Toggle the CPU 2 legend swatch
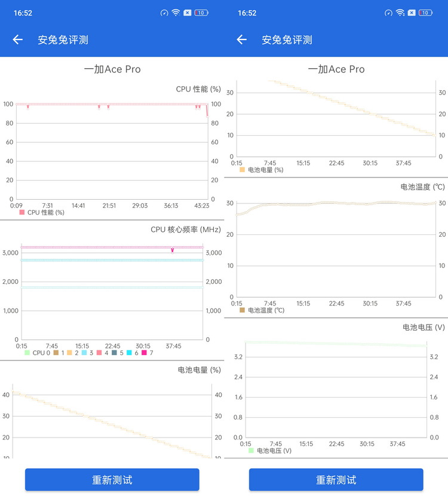The image size is (448, 501). [69, 353]
